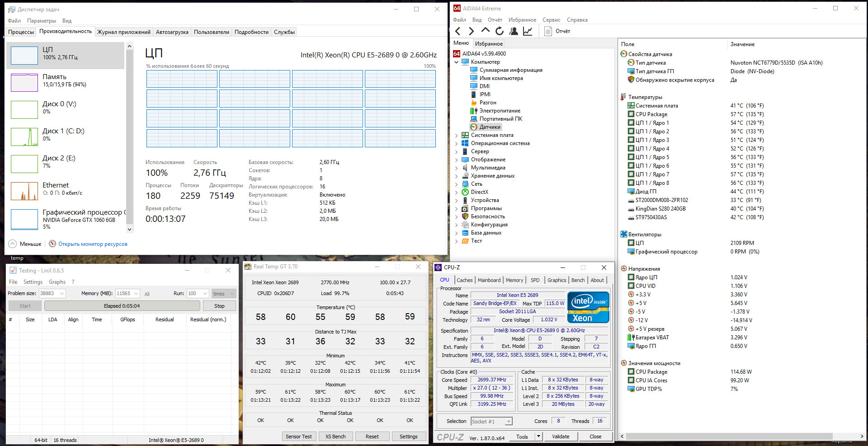The width and height of the screenshot is (868, 446).
Task: Click the XS Bench button in Real Temp
Action: 335,437
